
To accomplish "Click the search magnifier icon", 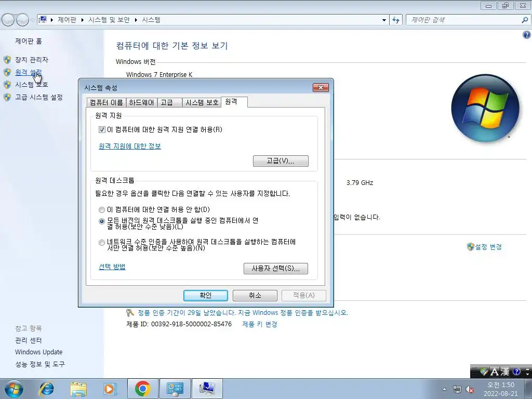I will coord(525,20).
